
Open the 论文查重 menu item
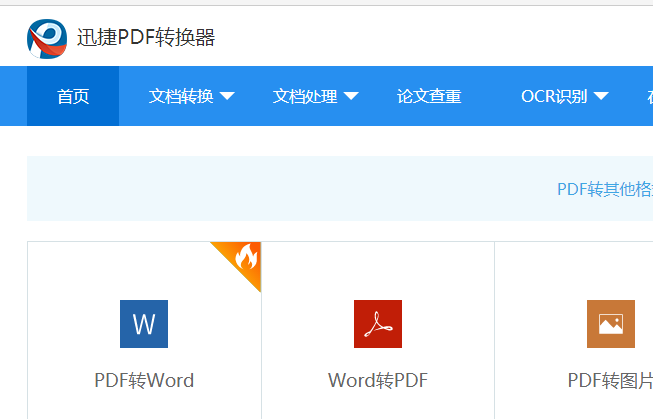[429, 96]
